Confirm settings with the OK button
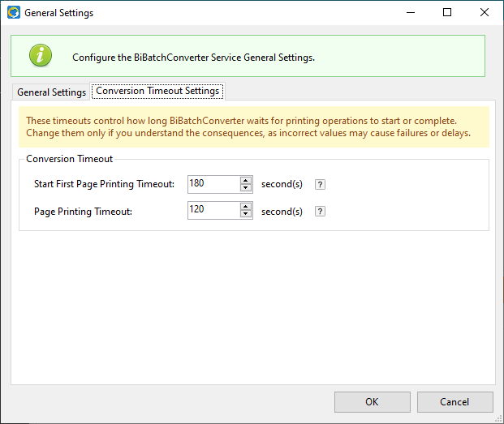 (x=373, y=402)
